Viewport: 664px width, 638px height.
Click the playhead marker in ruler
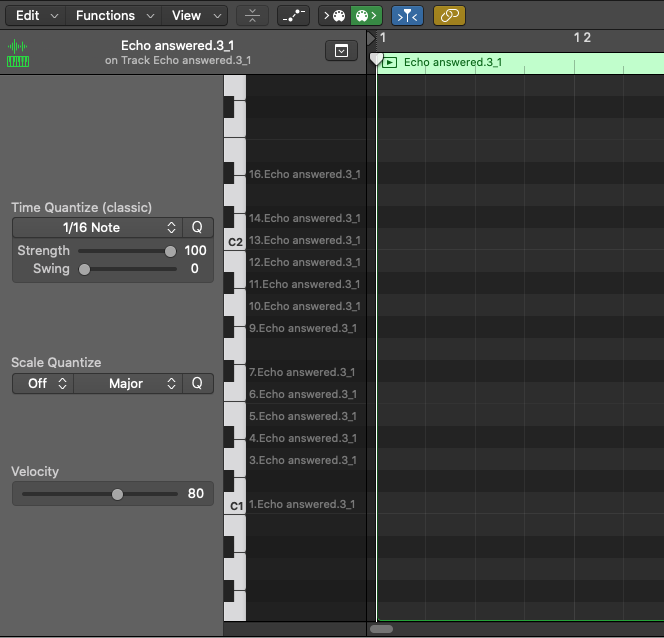(x=376, y=58)
